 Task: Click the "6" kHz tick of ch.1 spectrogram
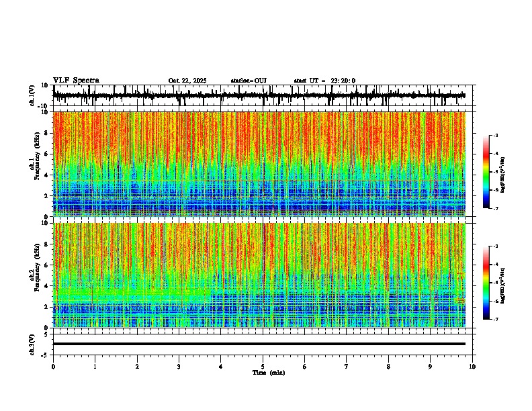tap(47, 154)
